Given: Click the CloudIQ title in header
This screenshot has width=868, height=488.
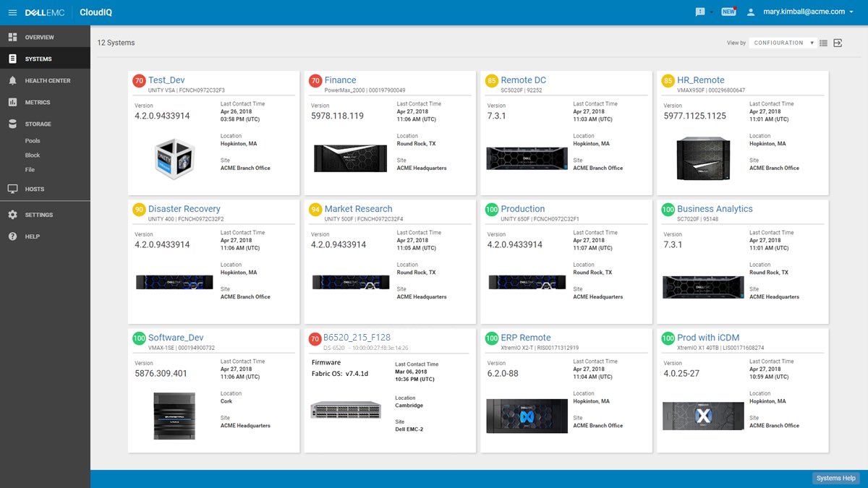Looking at the screenshot, I should [x=95, y=12].
